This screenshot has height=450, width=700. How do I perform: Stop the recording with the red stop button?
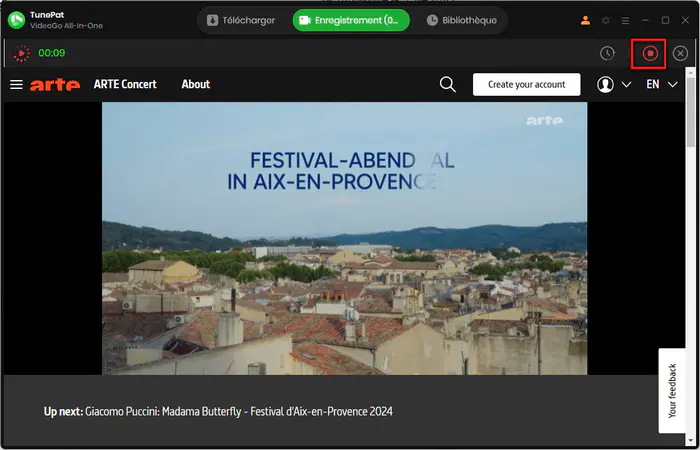[650, 54]
